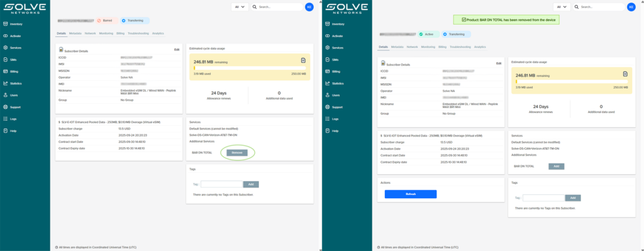Add the BAR DN TOTAL service in Active view

click(557, 166)
